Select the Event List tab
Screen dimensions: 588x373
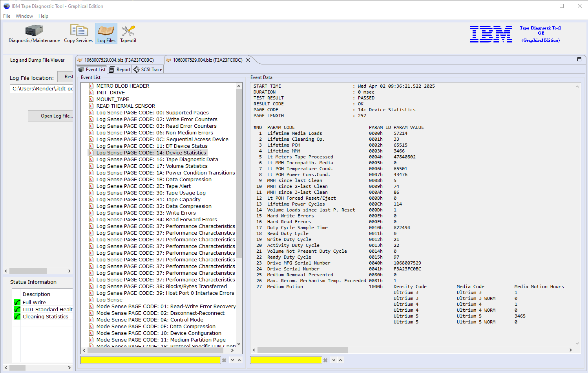coord(92,70)
